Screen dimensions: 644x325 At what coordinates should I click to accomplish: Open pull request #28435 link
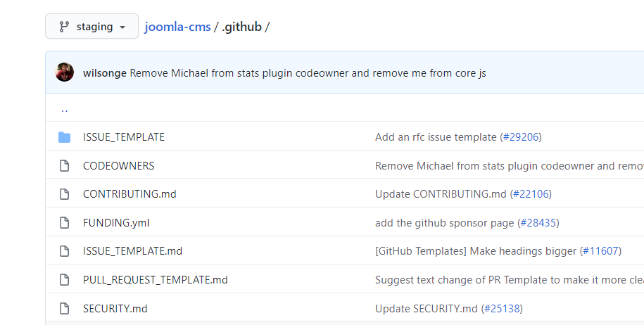point(538,223)
